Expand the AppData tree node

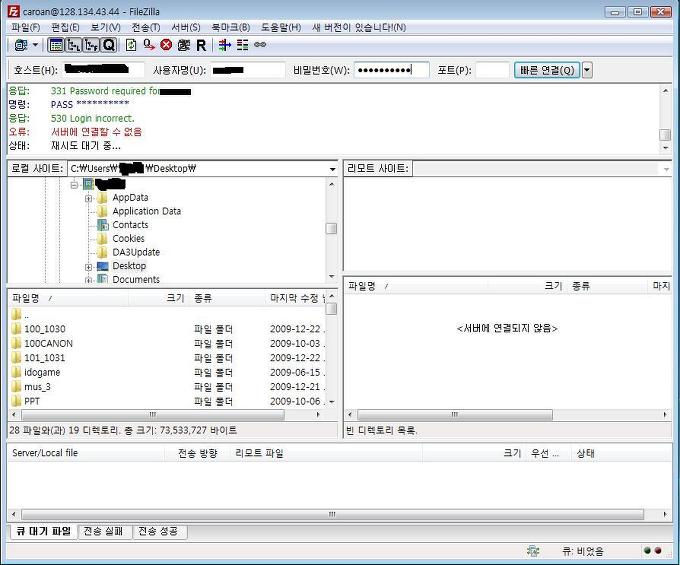[x=88, y=198]
